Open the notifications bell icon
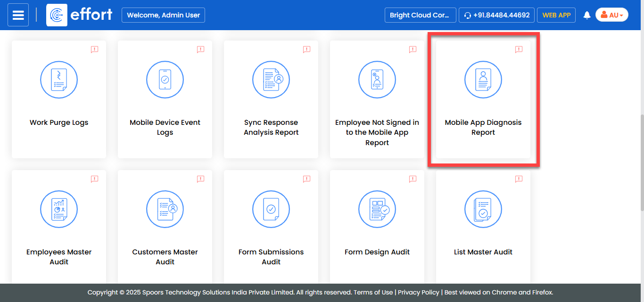This screenshot has width=644, height=302. 587,15
